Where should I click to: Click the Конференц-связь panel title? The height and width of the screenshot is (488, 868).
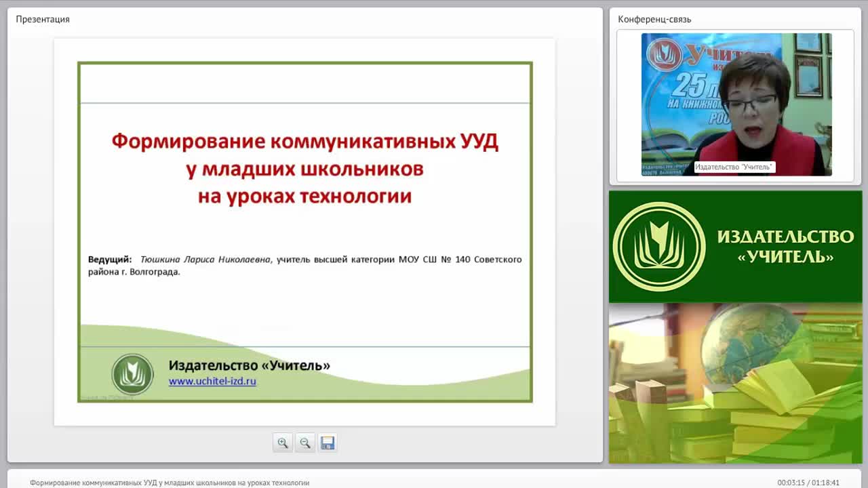(654, 19)
